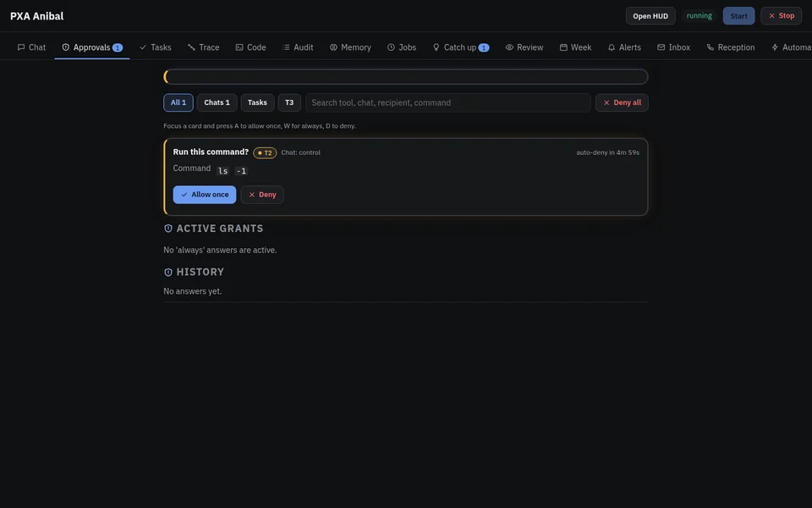Click the PXA Anibal title
The width and height of the screenshot is (812, 508).
36,16
